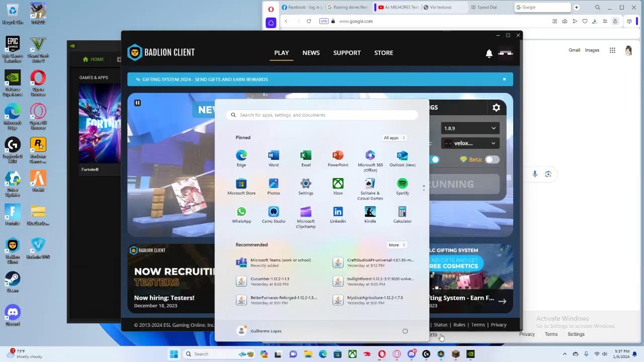Open Badlion NEWS tab
The height and width of the screenshot is (362, 644).
pyautogui.click(x=311, y=53)
